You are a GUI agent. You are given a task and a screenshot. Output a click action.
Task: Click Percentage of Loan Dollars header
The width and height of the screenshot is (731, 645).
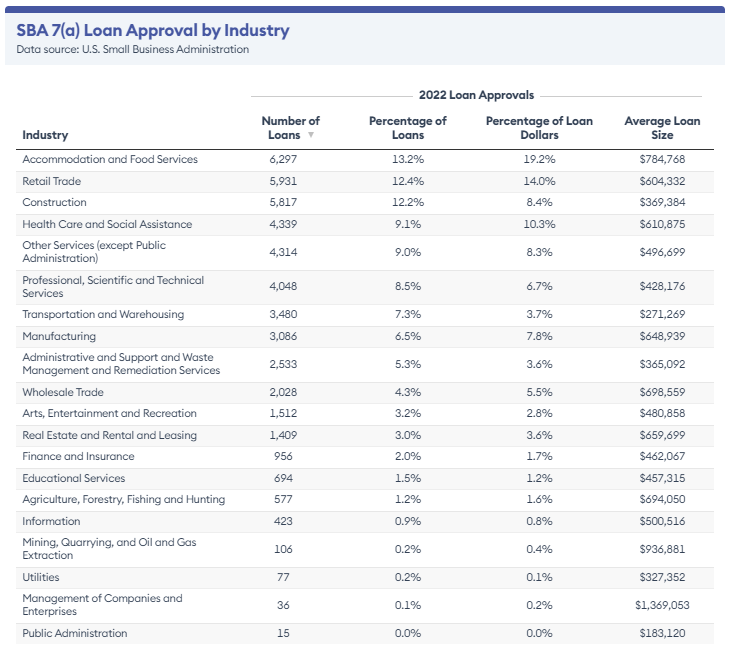coord(539,128)
